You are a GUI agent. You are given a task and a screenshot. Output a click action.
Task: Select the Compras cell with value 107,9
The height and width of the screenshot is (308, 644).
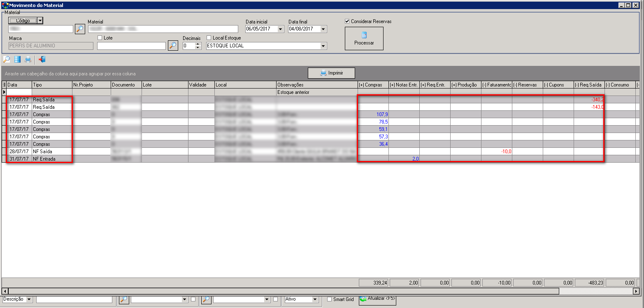point(373,114)
